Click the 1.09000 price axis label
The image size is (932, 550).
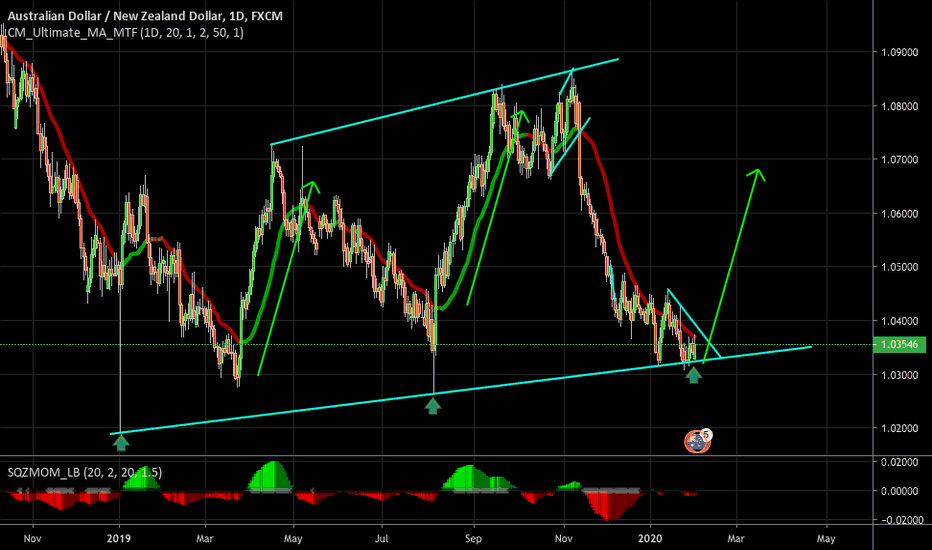[x=899, y=52]
